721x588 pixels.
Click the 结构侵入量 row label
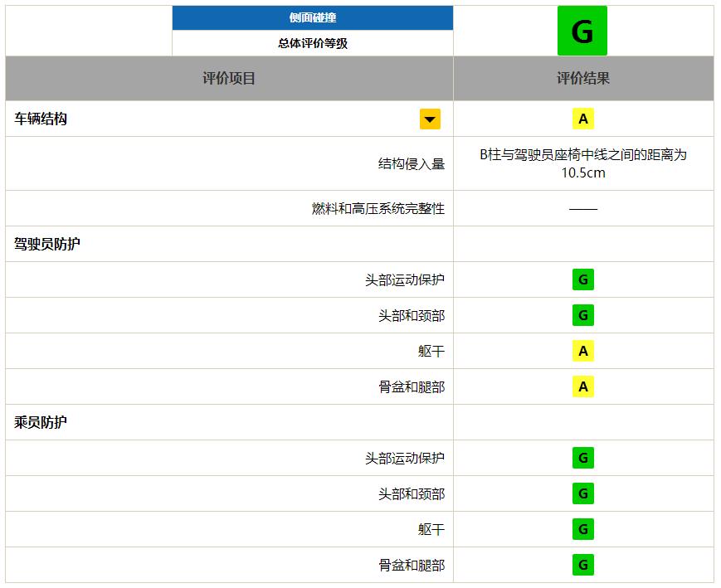point(412,163)
